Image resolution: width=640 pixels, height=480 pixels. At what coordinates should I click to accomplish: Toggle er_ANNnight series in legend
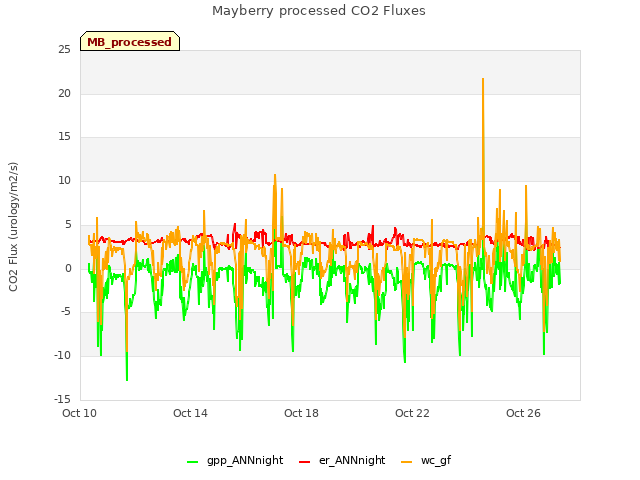pos(342,460)
